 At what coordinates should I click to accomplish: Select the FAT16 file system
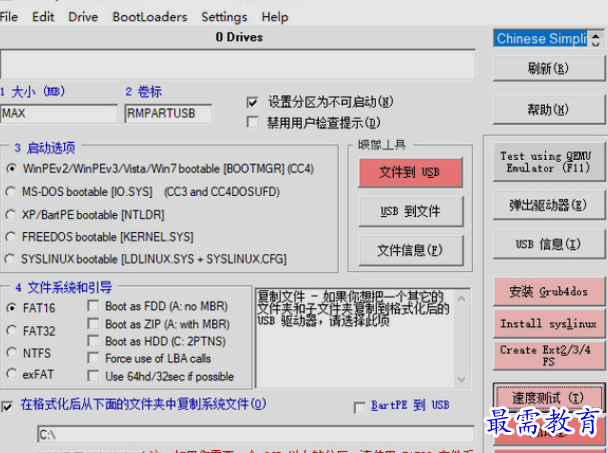[12, 308]
